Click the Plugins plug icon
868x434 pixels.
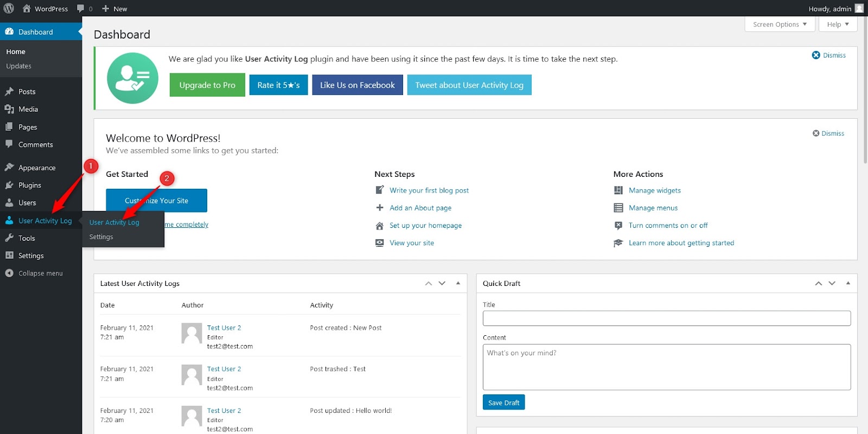(x=9, y=185)
